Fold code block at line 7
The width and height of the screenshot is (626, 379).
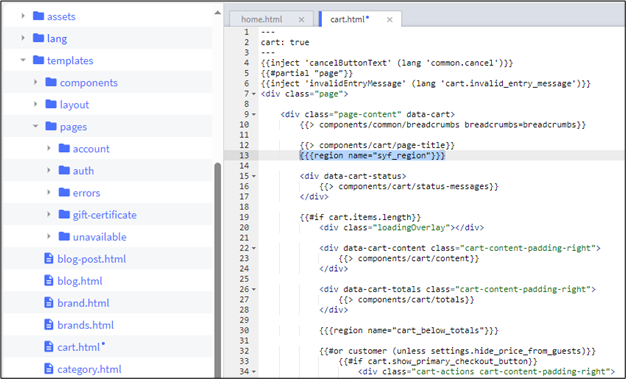tap(254, 94)
